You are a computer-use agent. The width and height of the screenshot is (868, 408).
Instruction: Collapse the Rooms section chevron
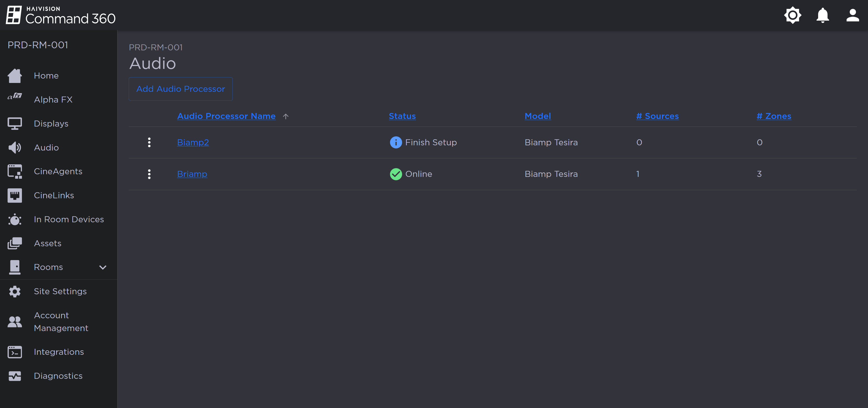pyautogui.click(x=103, y=267)
